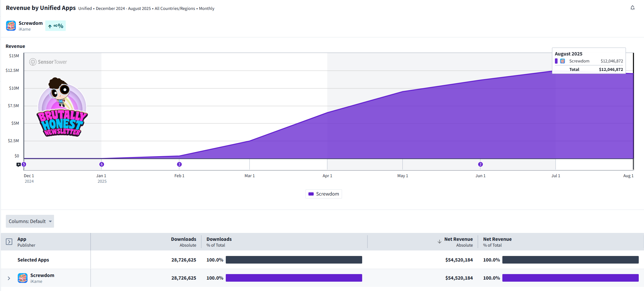
Task: Click the August 2025 tooltip heading
Action: pyautogui.click(x=568, y=54)
